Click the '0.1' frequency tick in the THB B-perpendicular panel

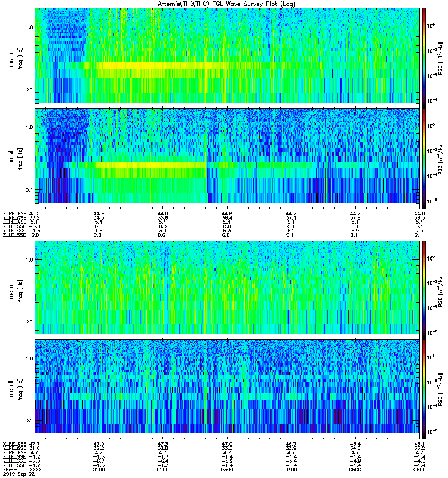[x=29, y=90]
